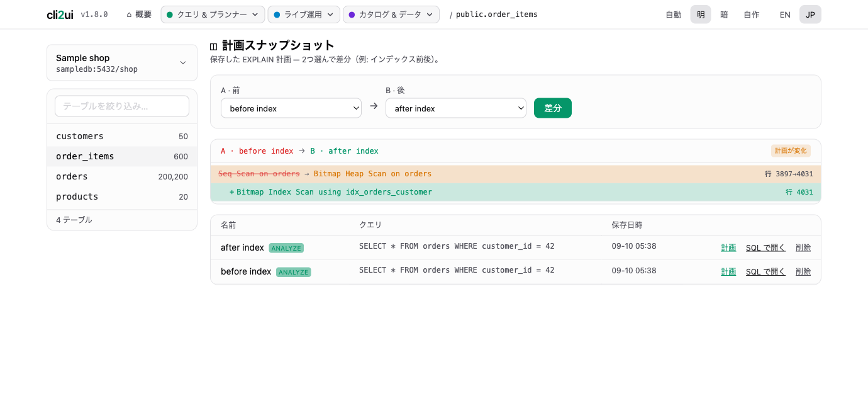The image size is (868, 403).
Task: Select the products table
Action: pyautogui.click(x=122, y=196)
